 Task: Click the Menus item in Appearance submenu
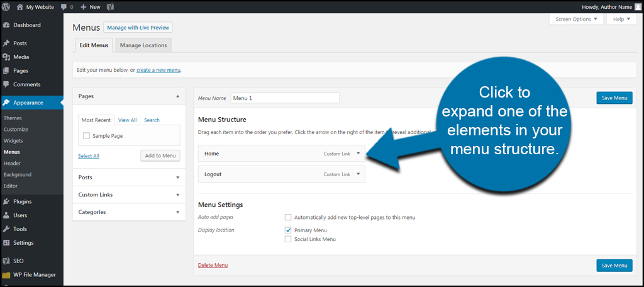pyautogui.click(x=11, y=152)
